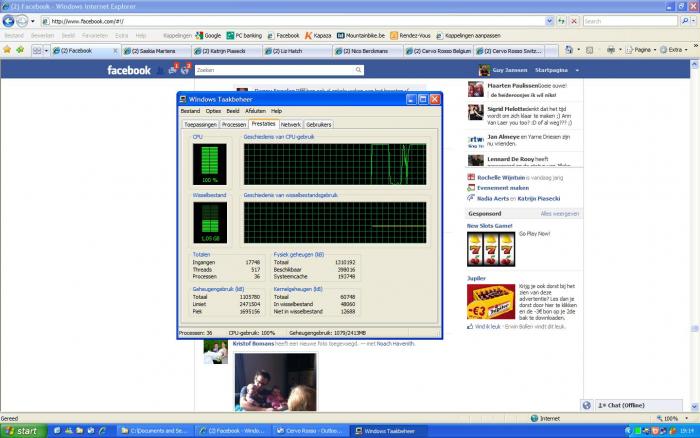The height and width of the screenshot is (438, 700).
Task: Open the PC banking bookmark
Action: pos(244,36)
